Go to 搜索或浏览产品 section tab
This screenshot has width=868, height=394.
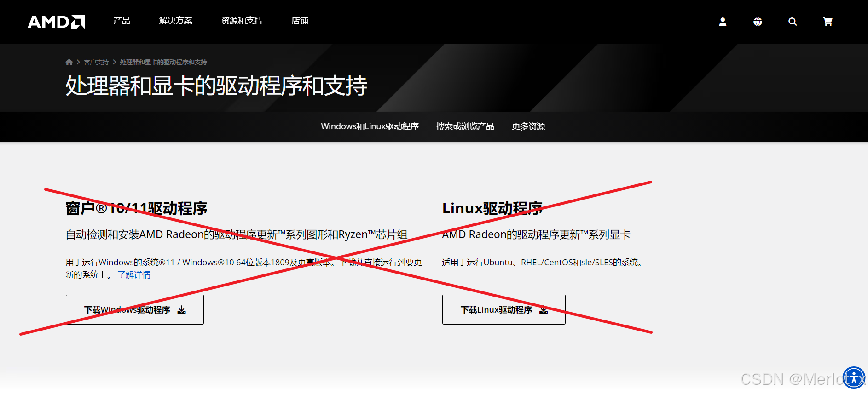pyautogui.click(x=465, y=126)
